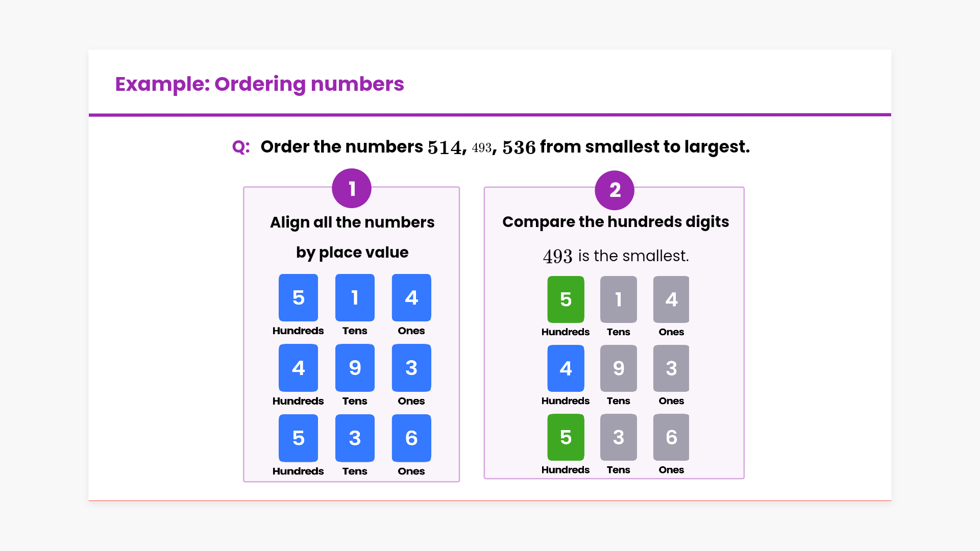
Task: Click the bottom green 5 hundreds tile
Action: [x=566, y=437]
